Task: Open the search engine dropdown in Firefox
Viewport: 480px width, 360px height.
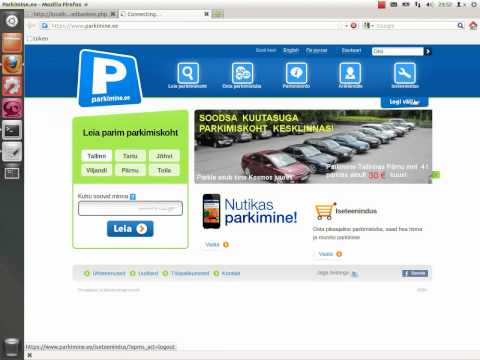Action: [368, 26]
